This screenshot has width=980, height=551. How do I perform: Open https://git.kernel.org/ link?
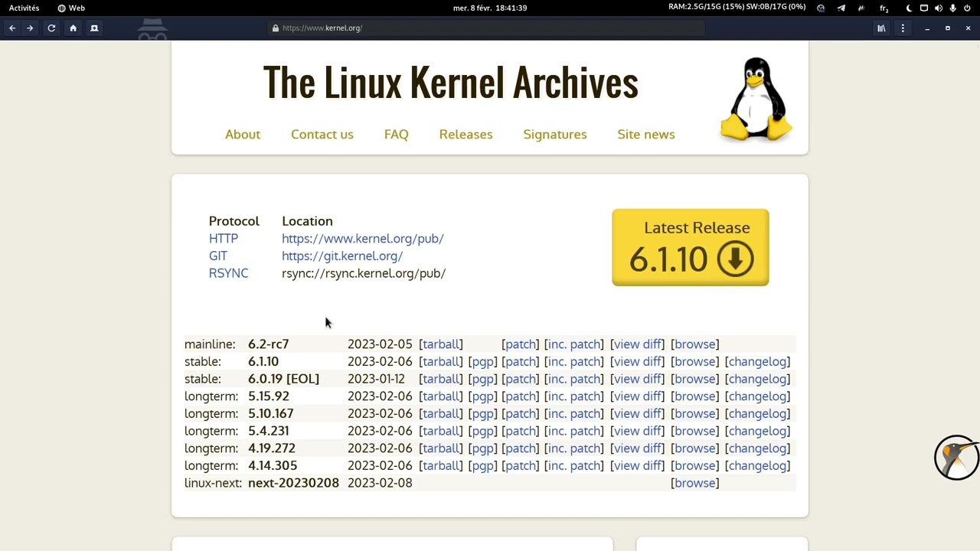(x=342, y=256)
